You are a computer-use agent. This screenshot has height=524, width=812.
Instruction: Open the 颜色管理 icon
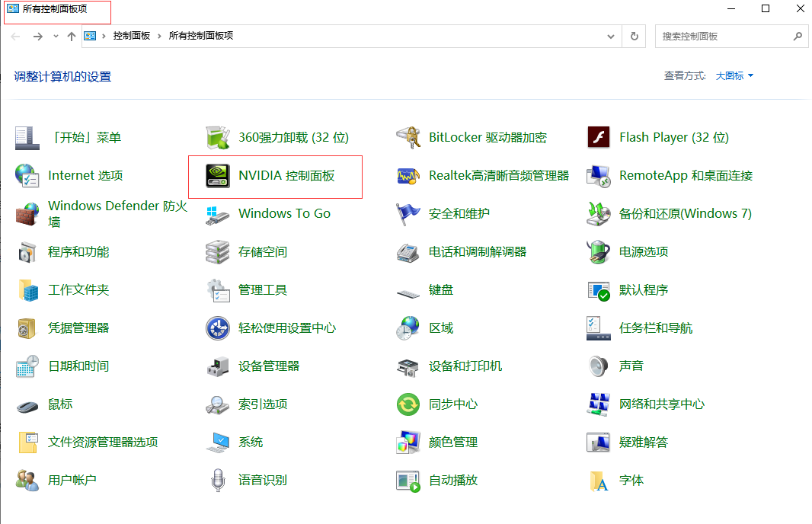(x=408, y=443)
